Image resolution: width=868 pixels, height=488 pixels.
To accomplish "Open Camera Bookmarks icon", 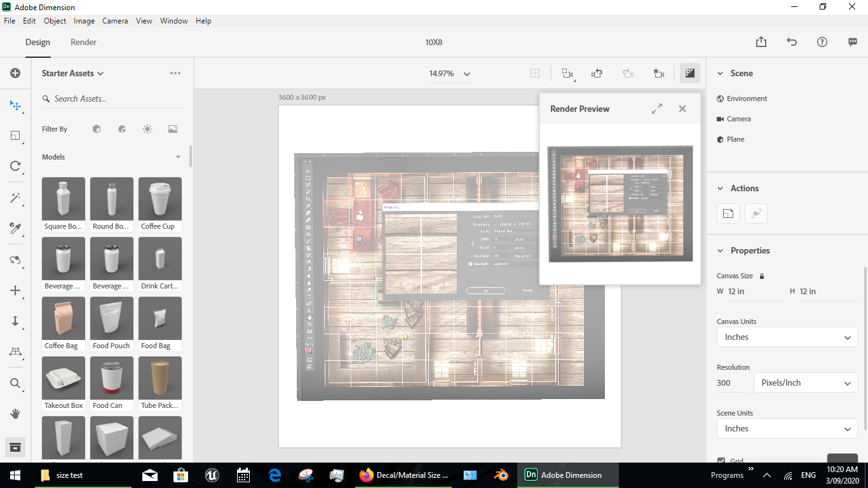I will click(659, 74).
